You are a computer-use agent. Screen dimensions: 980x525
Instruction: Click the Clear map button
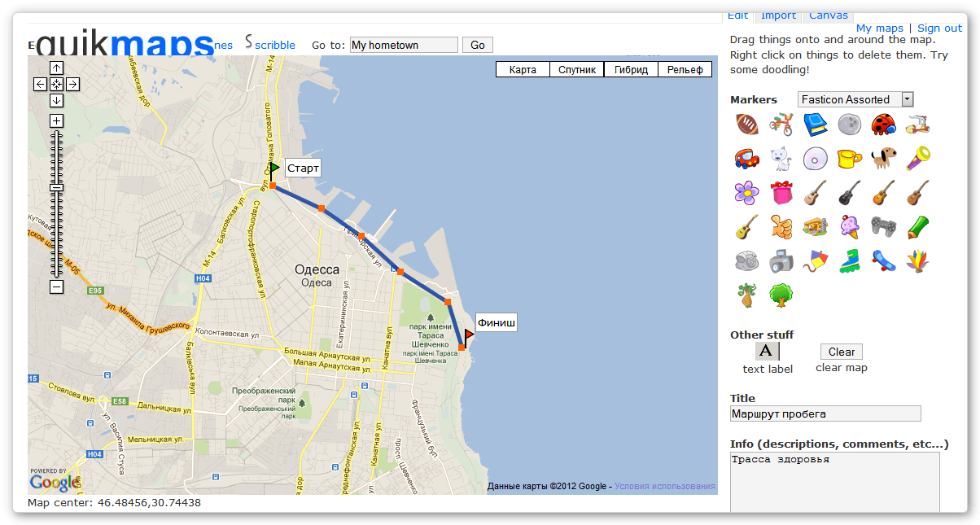(841, 352)
